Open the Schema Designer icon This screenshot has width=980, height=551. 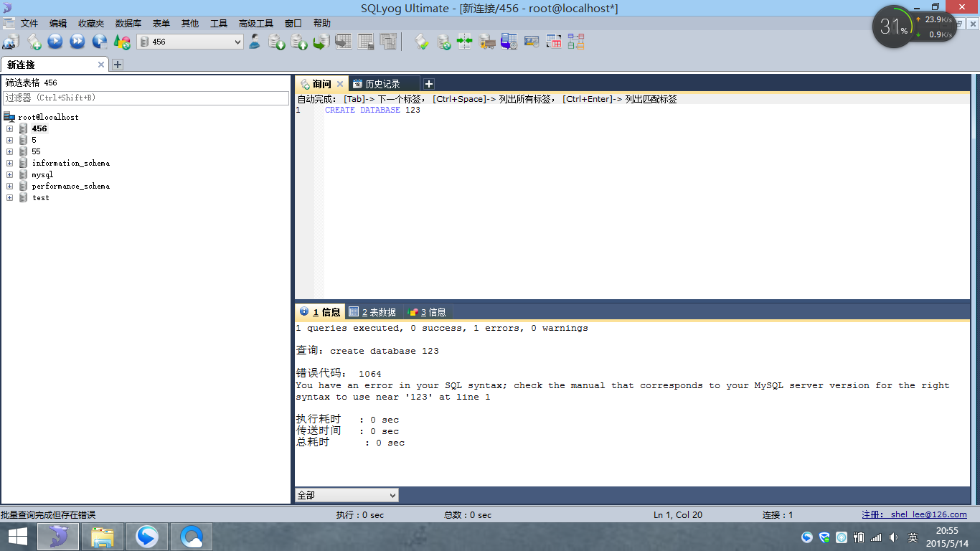(576, 42)
